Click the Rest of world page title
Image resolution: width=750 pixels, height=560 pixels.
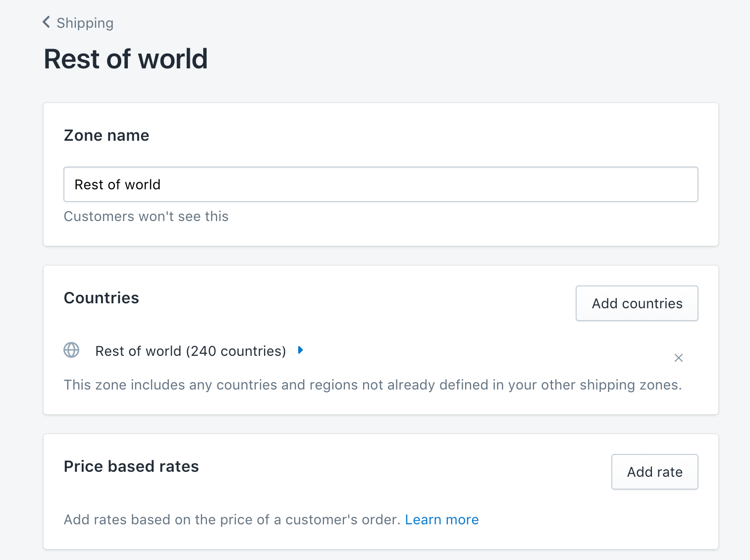[x=126, y=59]
